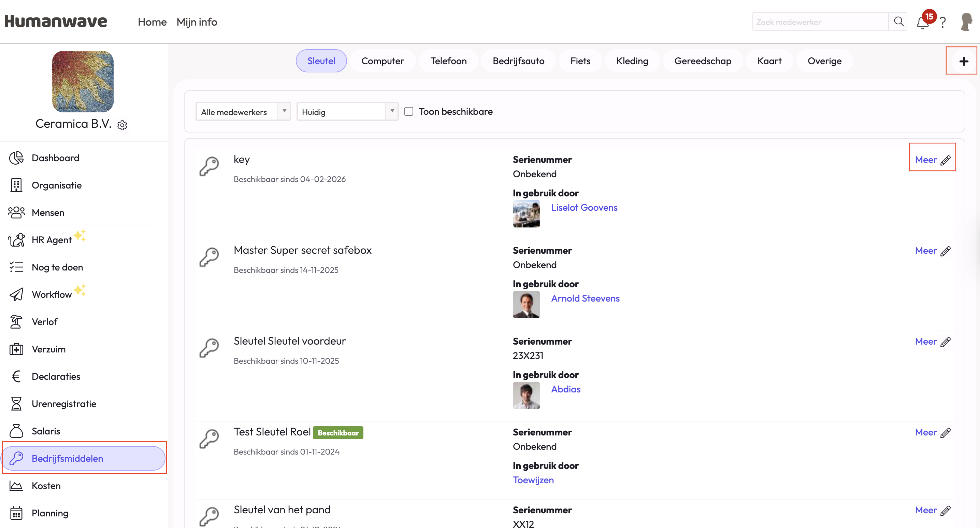
Task: Click pencil icon for Master Super secret safebox
Action: 946,251
